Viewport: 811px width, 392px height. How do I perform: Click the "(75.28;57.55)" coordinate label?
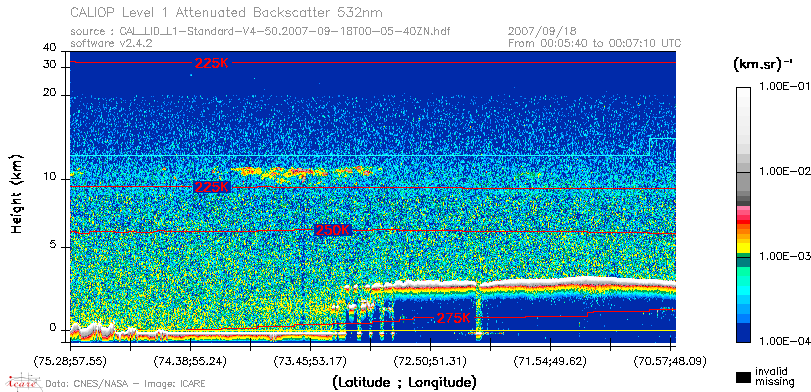[x=70, y=361]
